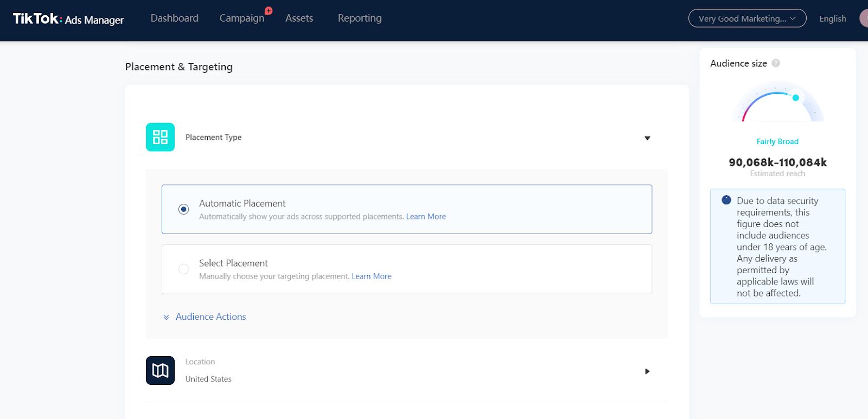Click the TikTok Ads Manager logo
This screenshot has height=419, width=868.
pyautogui.click(x=68, y=19)
